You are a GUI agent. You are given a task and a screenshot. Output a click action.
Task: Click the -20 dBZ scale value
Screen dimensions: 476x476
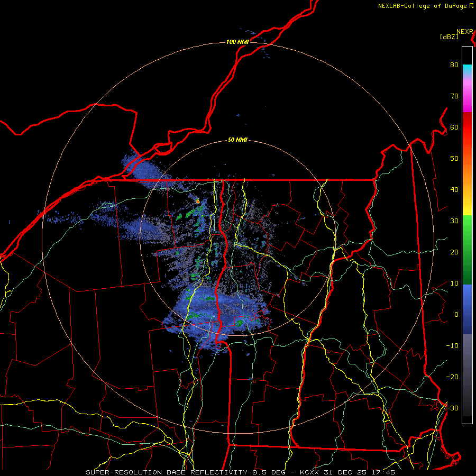452,377
